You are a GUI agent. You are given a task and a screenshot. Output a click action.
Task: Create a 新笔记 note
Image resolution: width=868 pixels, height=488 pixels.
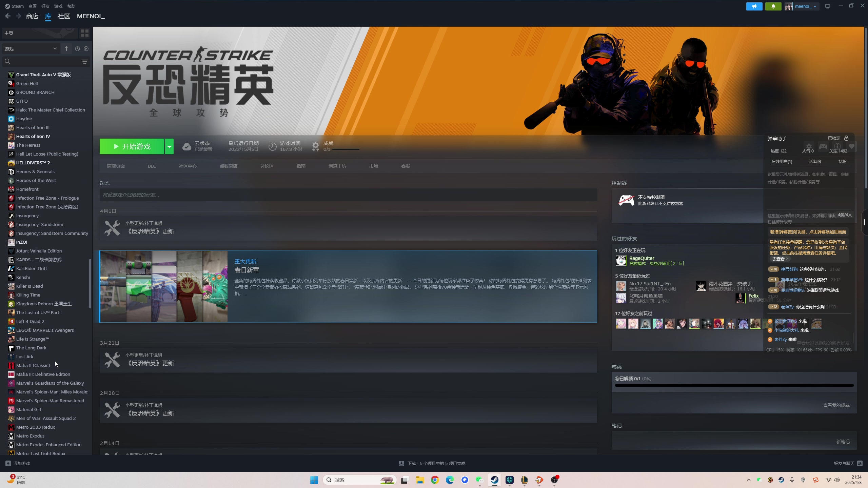click(x=843, y=442)
